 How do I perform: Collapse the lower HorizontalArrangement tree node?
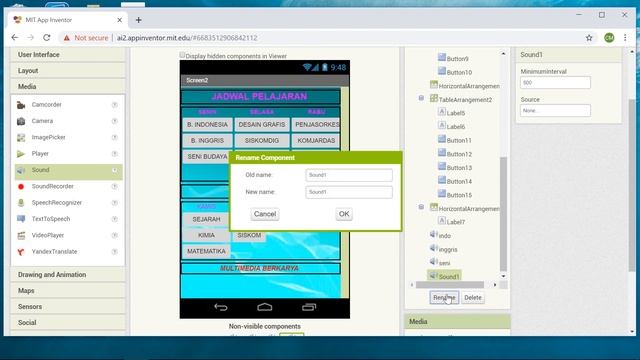coord(421,207)
